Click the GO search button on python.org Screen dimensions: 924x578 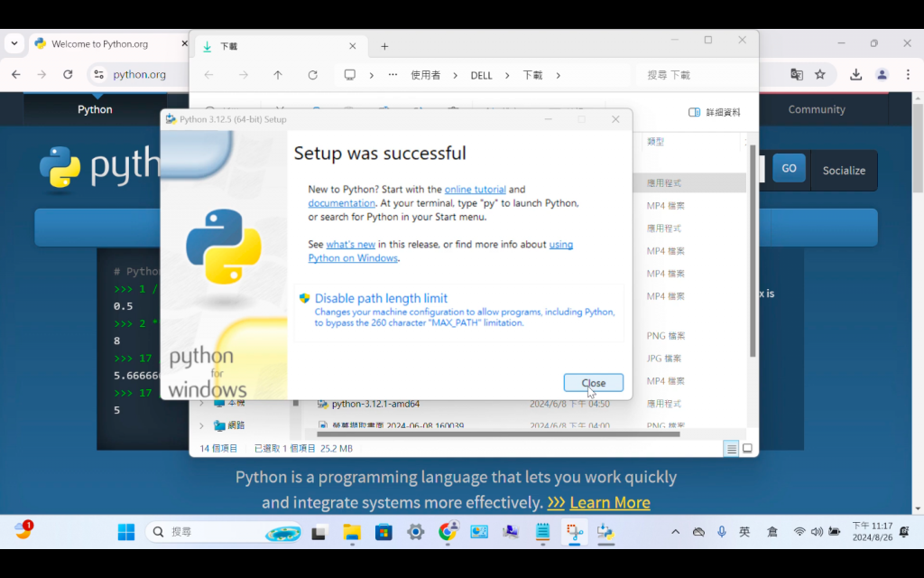click(789, 168)
